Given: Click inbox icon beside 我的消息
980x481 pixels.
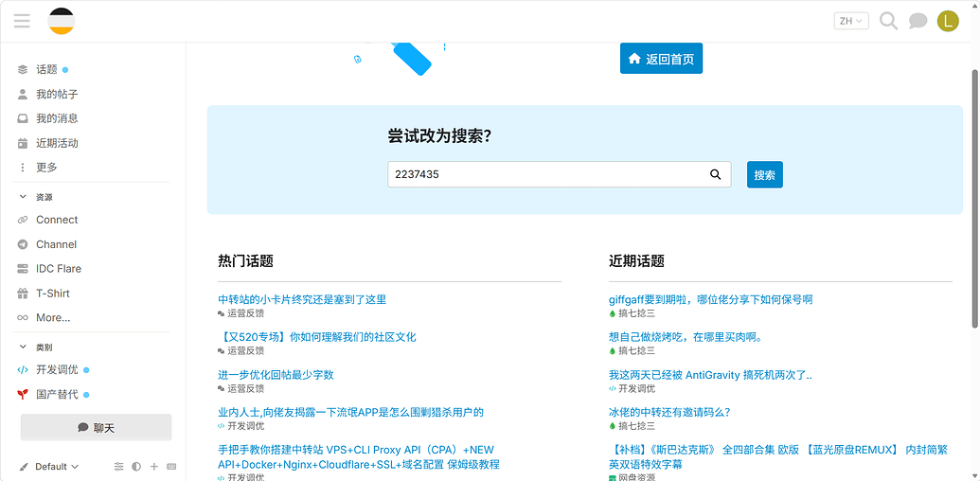Looking at the screenshot, I should (x=23, y=118).
